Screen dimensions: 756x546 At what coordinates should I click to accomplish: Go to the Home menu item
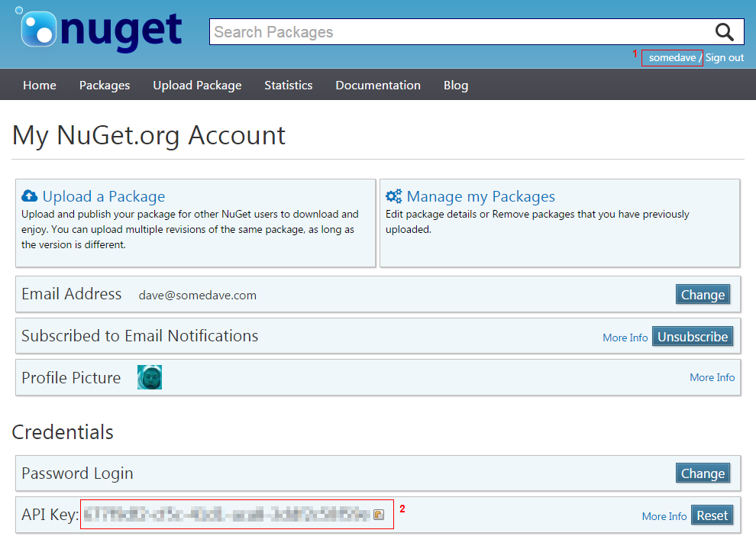[x=40, y=86]
